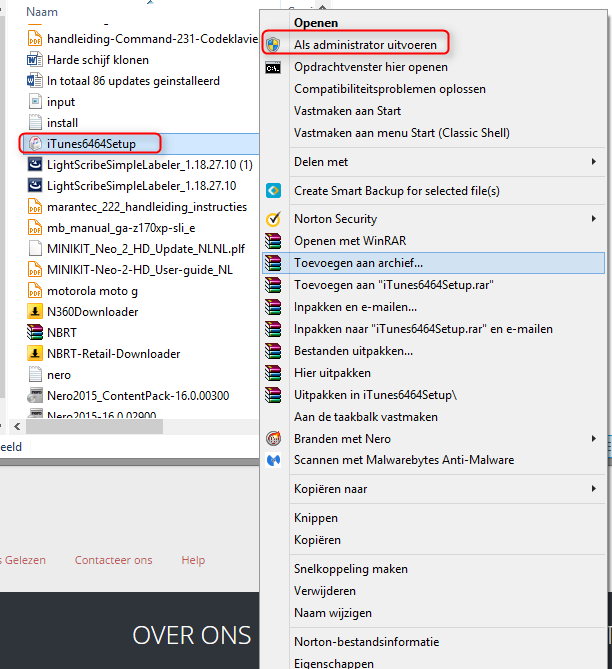Click the Malwarebytes icon in context menu
This screenshot has width=612, height=669.
click(273, 460)
